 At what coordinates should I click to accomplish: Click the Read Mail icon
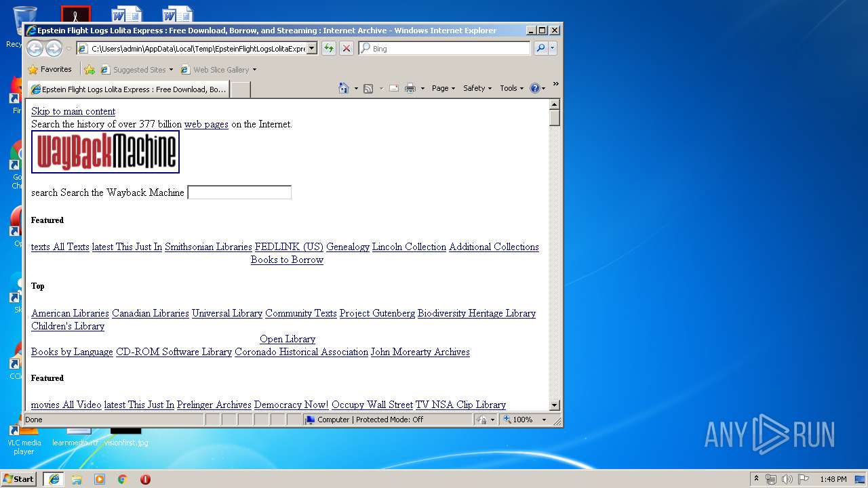coord(393,88)
